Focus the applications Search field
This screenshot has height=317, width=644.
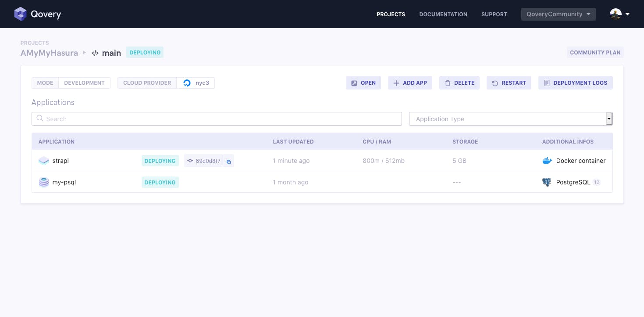coord(217,119)
